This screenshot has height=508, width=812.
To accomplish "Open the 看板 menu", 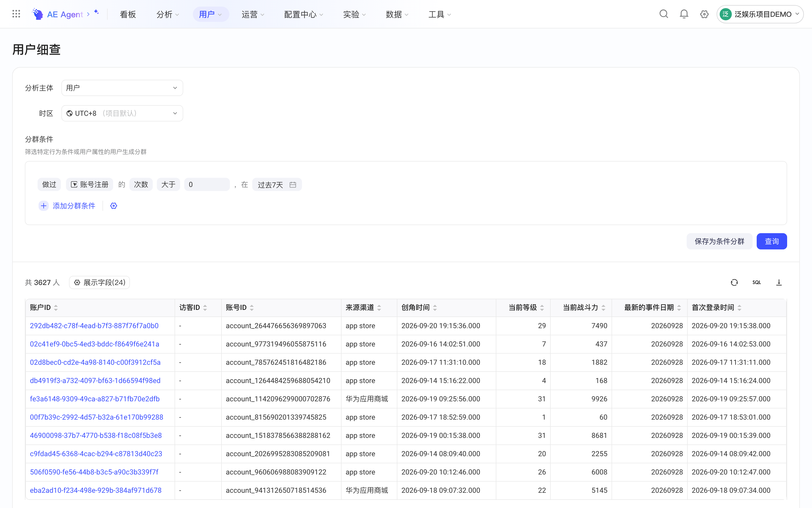I will coord(128,14).
